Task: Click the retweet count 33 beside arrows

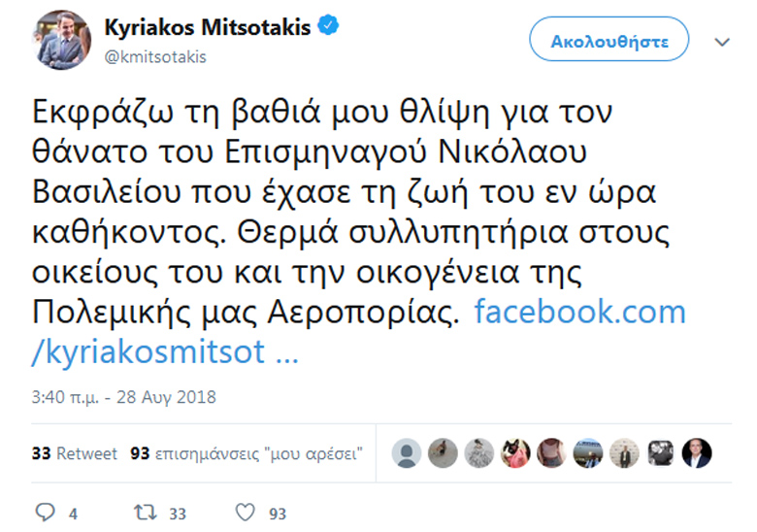Action: (178, 514)
